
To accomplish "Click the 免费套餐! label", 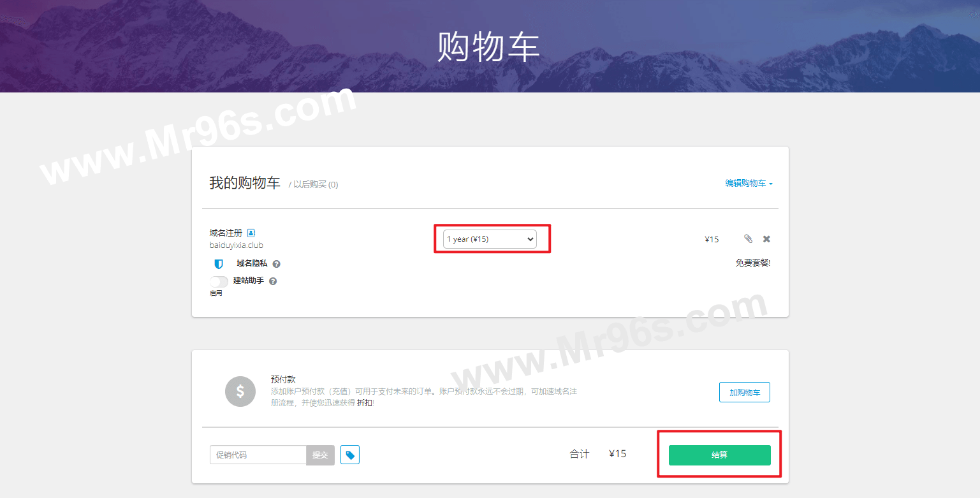I will pyautogui.click(x=753, y=263).
